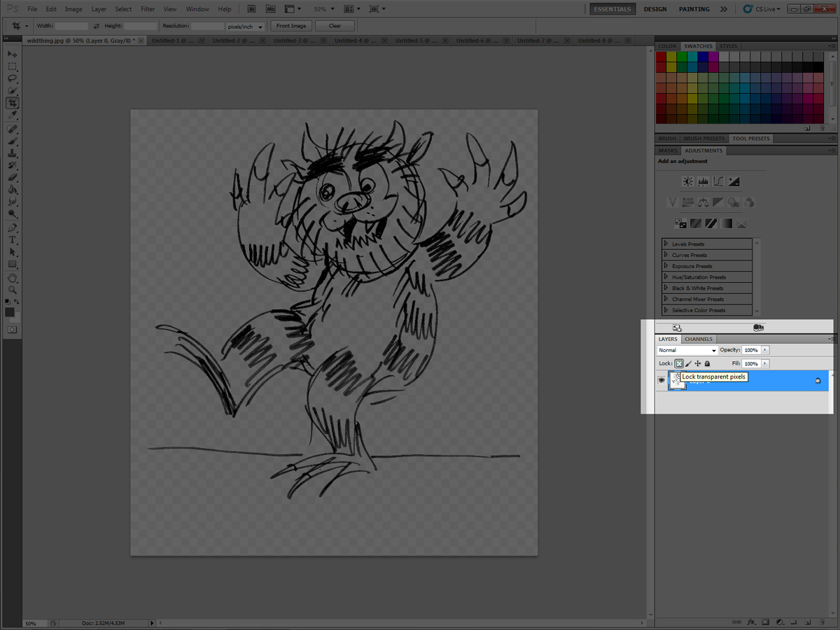Open the pixels/inch resolution unit dropdown
This screenshot has width=840, height=630.
246,27
